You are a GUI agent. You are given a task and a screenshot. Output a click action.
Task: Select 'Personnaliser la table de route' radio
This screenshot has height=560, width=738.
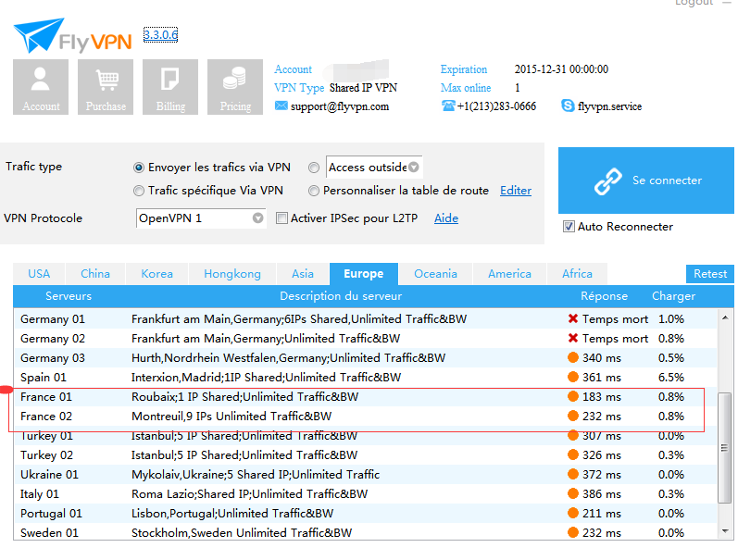(x=314, y=191)
